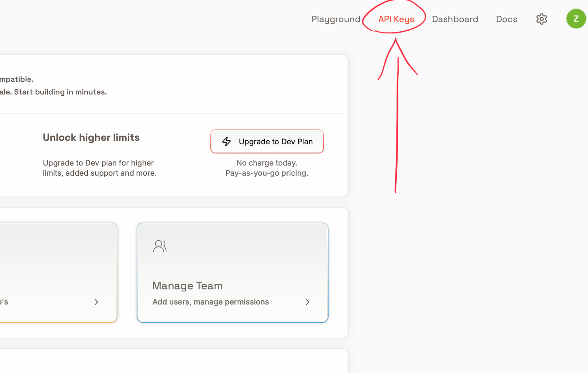
Task: Expand the Manage Team chevron arrow
Action: [x=307, y=302]
